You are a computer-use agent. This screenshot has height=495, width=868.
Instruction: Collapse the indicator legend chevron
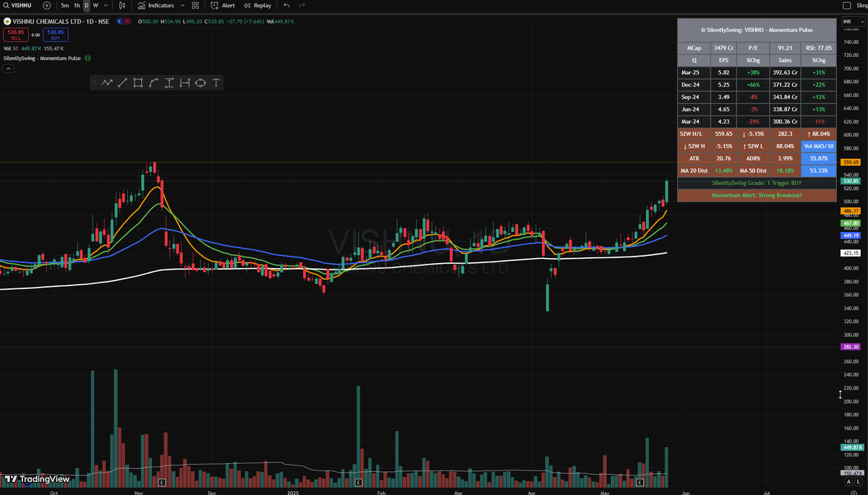tap(8, 69)
